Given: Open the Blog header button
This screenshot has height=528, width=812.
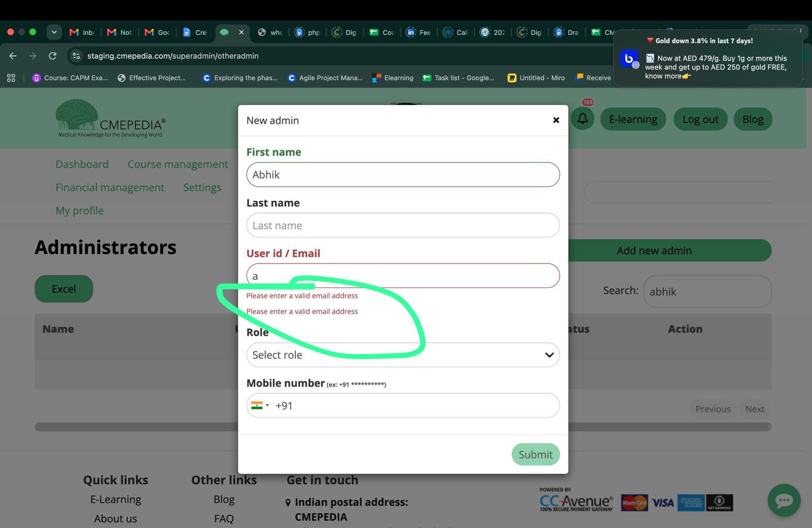Looking at the screenshot, I should click(x=753, y=119).
